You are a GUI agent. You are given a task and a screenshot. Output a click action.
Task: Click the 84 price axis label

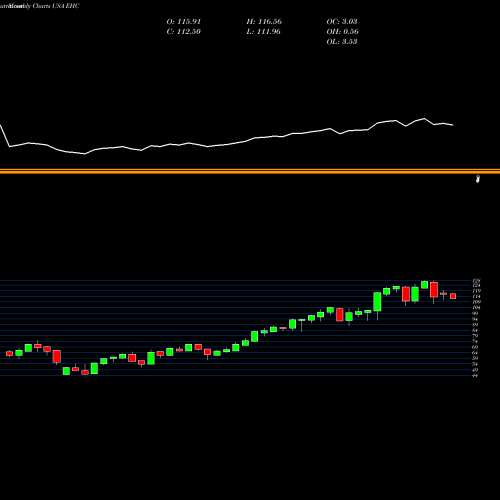point(476,330)
